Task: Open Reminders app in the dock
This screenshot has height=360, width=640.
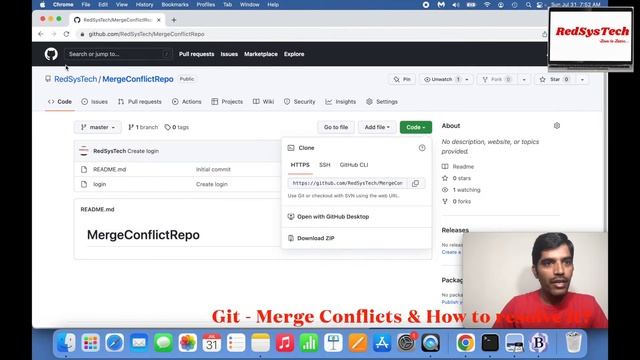Action: [x=236, y=342]
